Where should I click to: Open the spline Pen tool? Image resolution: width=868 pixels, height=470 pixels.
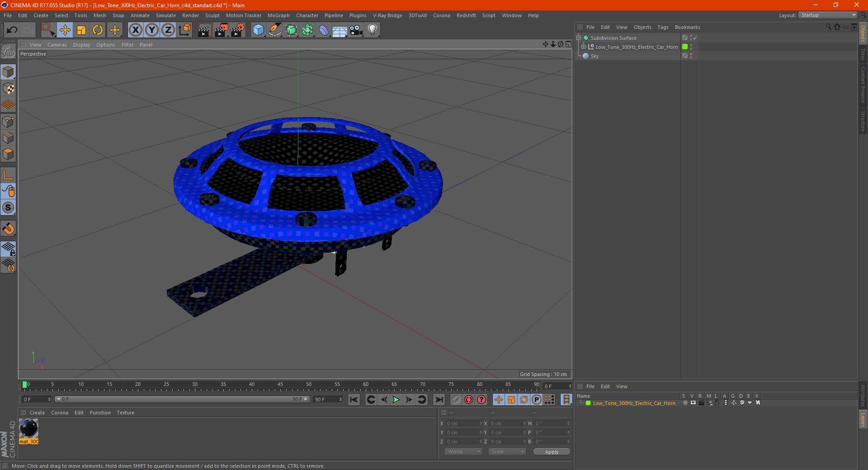click(x=274, y=30)
